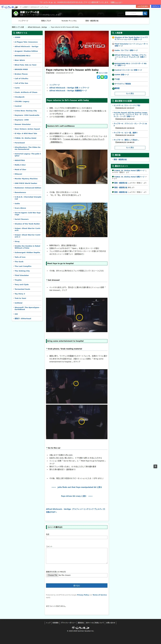
Task: Open Call of Cthulhu sidebar link
Action: coord(21,78)
